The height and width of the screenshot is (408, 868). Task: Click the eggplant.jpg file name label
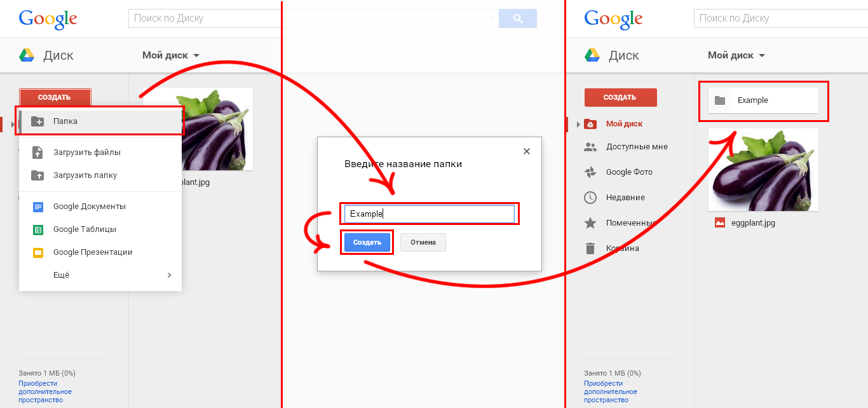coord(753,223)
